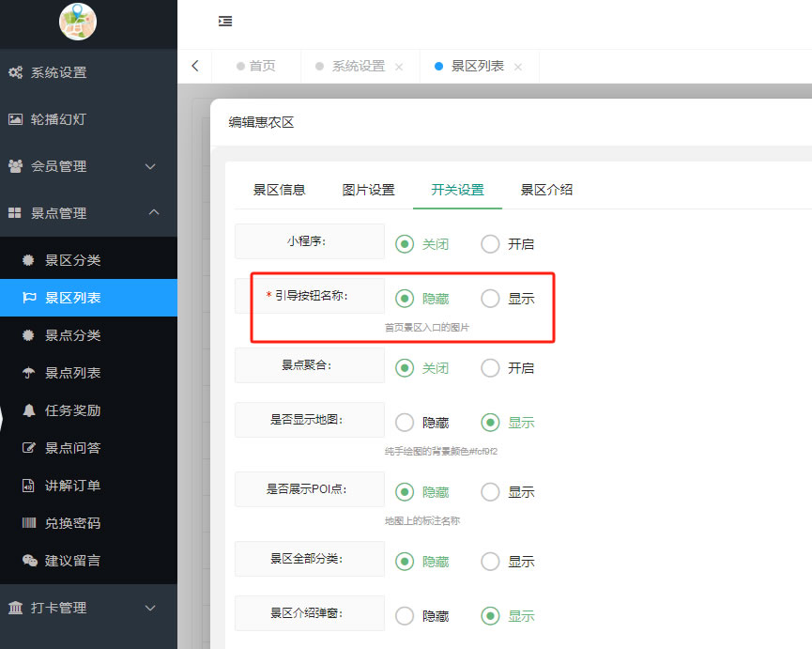The image size is (812, 649).
Task: Switch to 景区信息 tab
Action: point(279,190)
